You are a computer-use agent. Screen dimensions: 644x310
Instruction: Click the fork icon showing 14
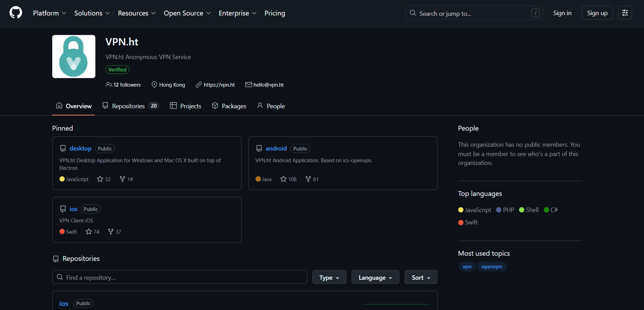tap(122, 179)
